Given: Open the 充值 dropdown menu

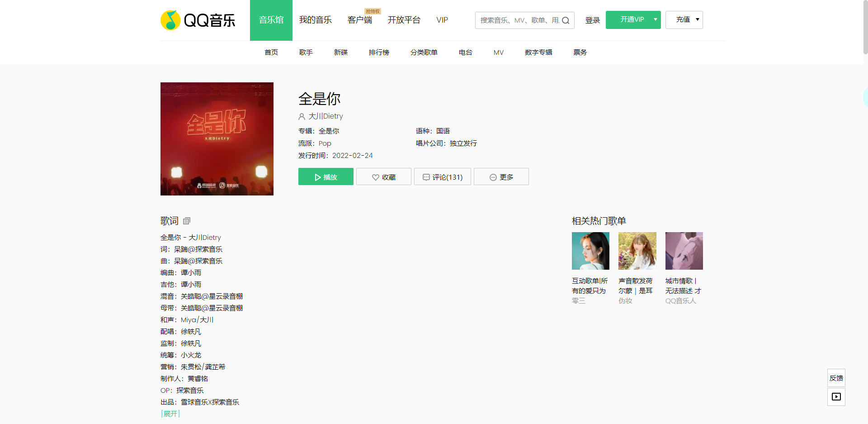Looking at the screenshot, I should (684, 19).
